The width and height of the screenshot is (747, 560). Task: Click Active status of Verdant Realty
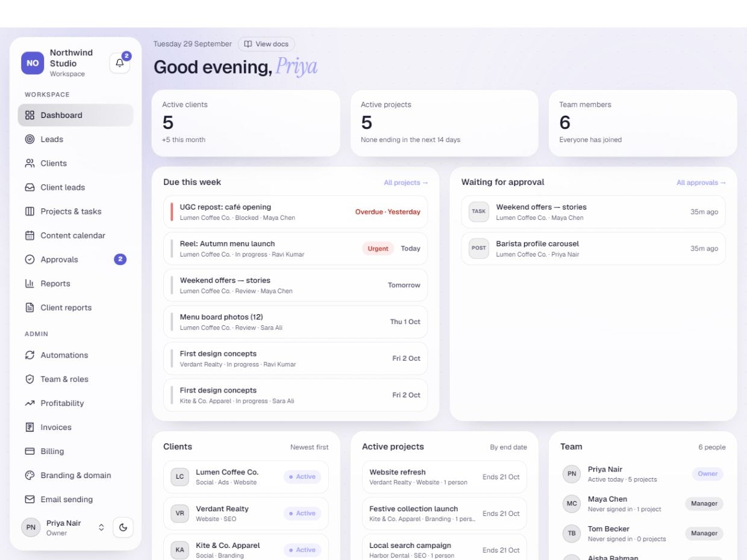coord(302,514)
